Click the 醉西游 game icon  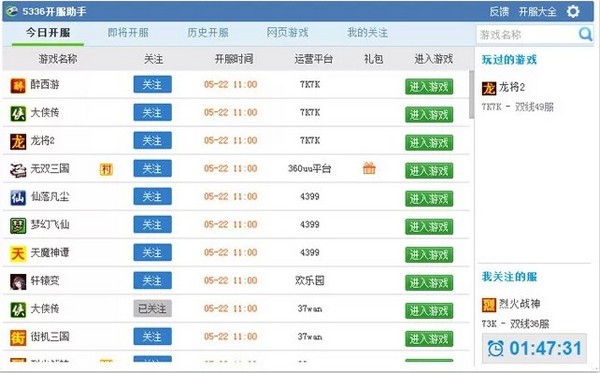click(x=18, y=85)
